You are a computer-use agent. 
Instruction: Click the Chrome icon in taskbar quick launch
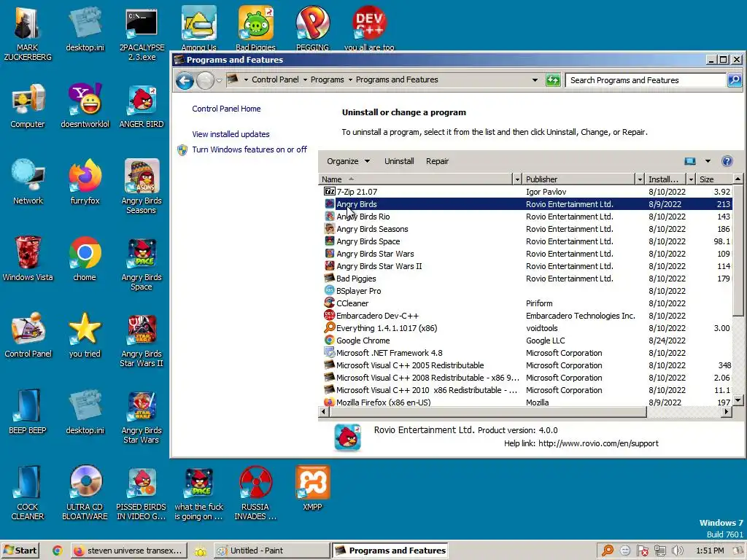tap(57, 551)
